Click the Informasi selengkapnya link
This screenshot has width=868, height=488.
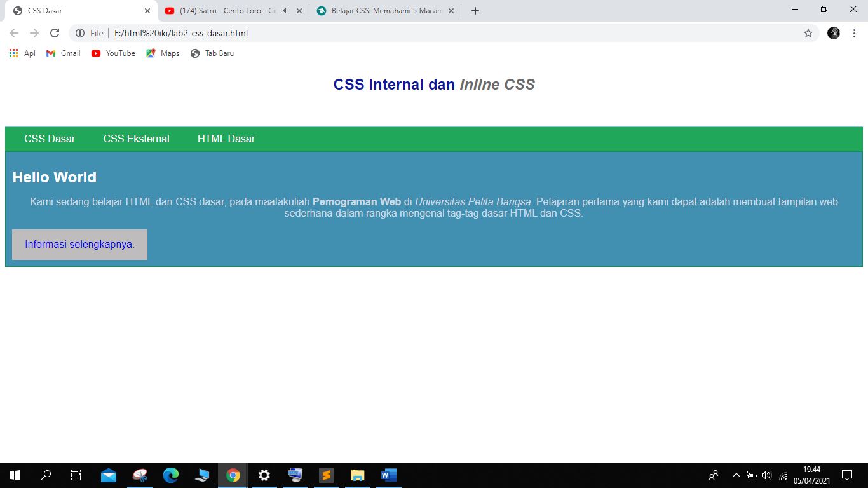pos(79,244)
